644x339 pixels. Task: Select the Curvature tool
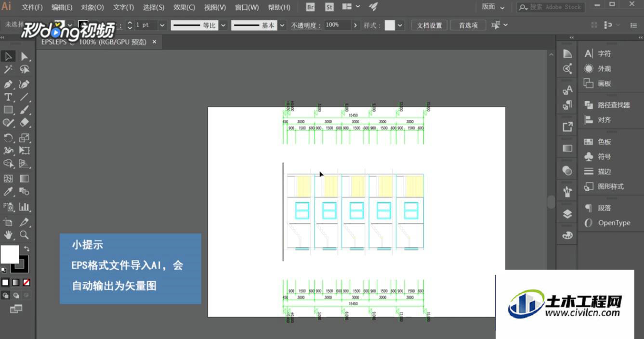pos(25,84)
